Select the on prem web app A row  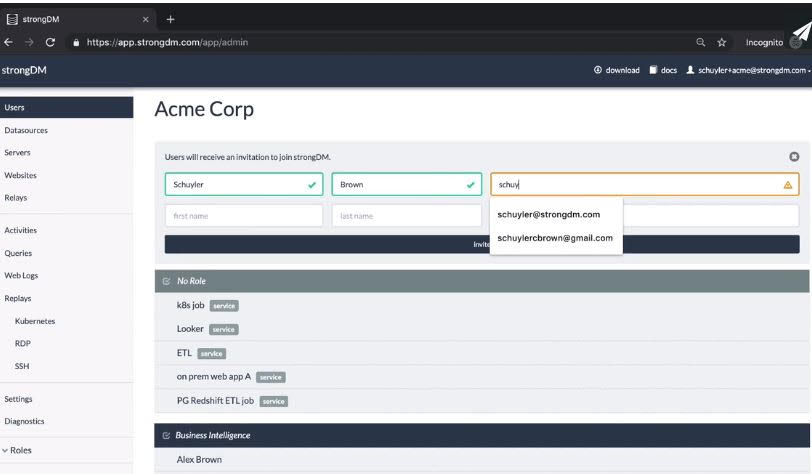[482, 377]
